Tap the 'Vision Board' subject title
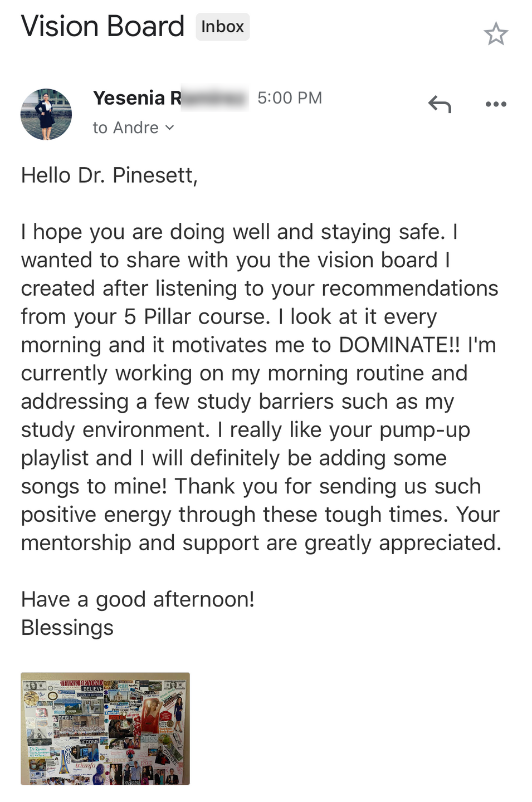Viewport: 532px width, 802px height. 103,27
